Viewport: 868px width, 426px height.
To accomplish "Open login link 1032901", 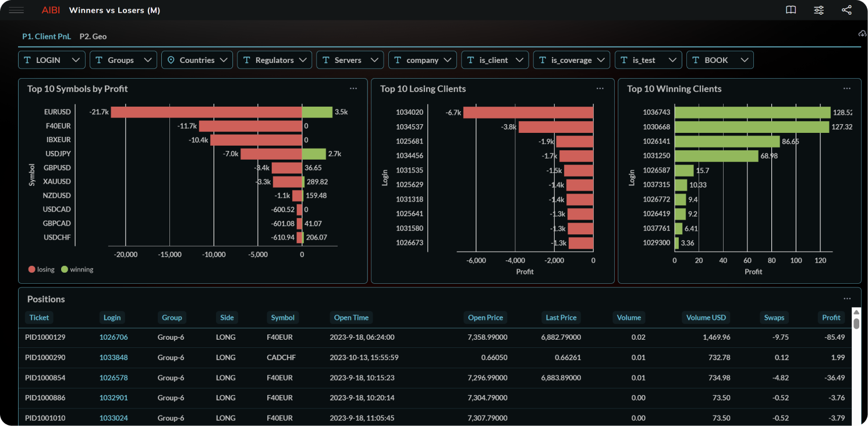I will click(114, 397).
